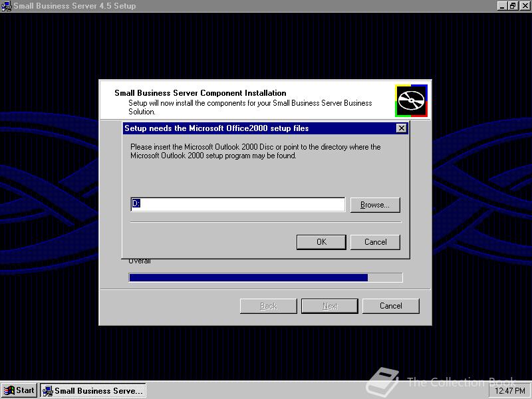532x399 pixels.
Task: Click the Overall installation progress bar
Action: (265, 277)
